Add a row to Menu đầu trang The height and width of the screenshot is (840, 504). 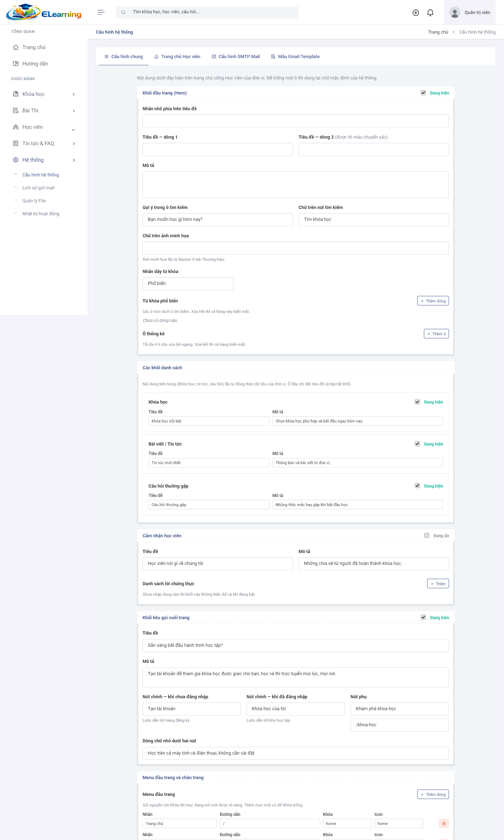pyautogui.click(x=433, y=794)
